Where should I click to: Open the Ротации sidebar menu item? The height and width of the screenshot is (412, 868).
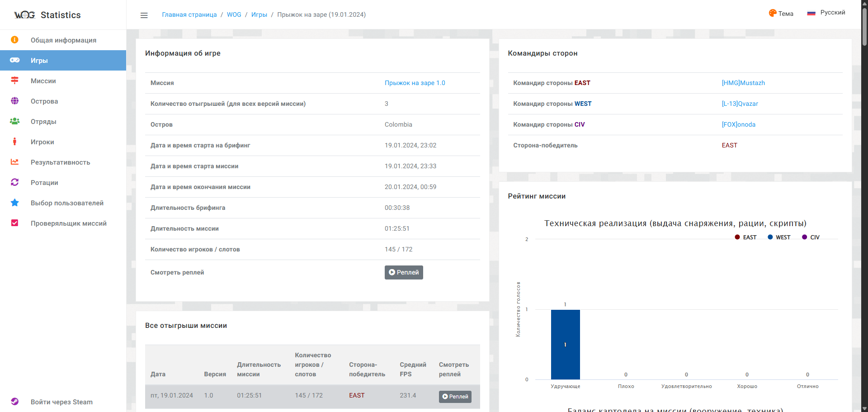(44, 182)
